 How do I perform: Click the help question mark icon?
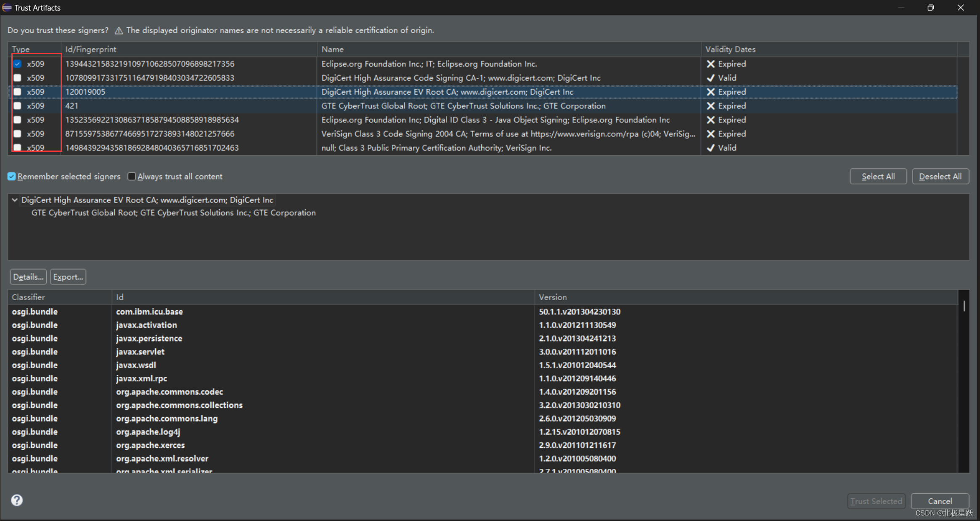click(x=17, y=500)
